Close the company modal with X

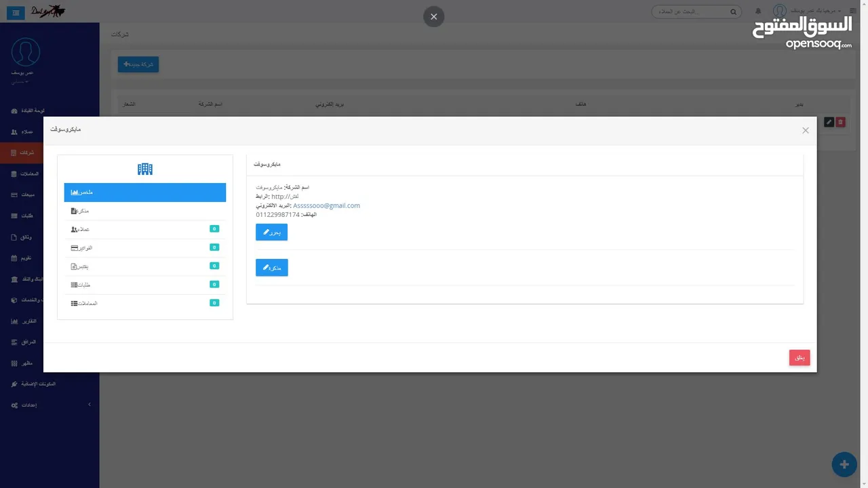click(x=806, y=130)
